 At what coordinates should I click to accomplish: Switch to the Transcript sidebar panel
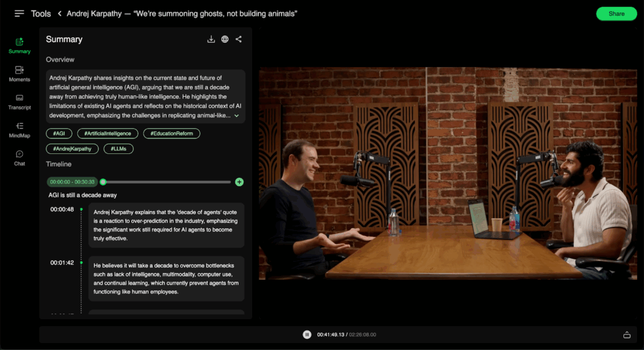(x=19, y=102)
